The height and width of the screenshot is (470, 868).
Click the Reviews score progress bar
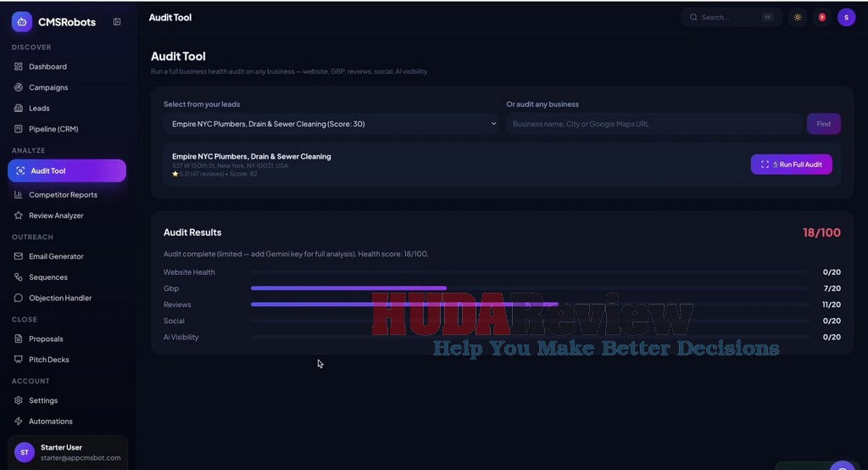tap(530, 305)
